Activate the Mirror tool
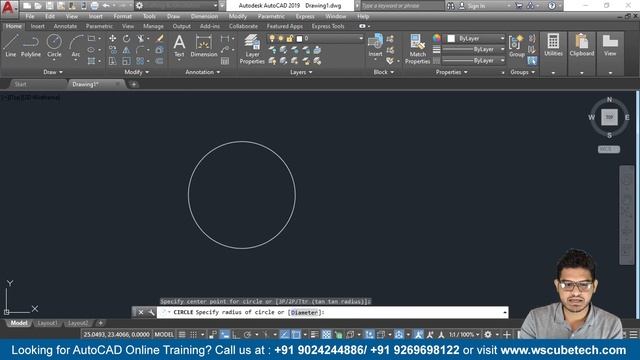The image size is (640, 360). click(x=127, y=50)
